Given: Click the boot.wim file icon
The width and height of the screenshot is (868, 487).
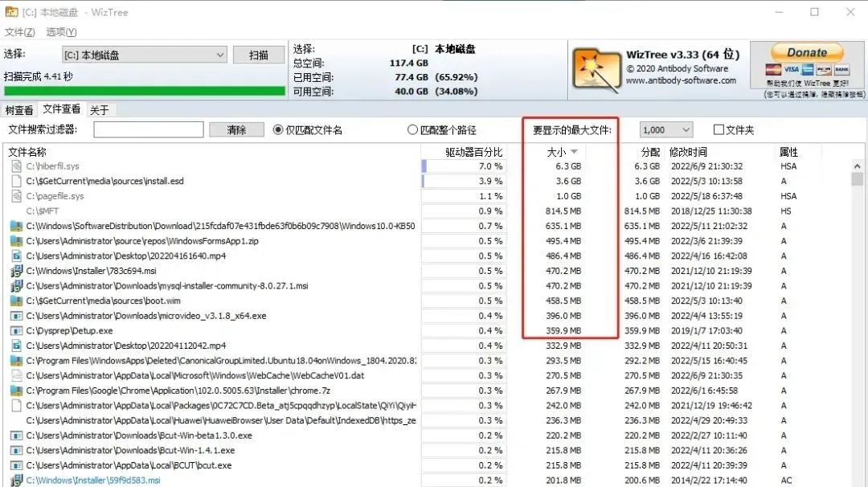Looking at the screenshot, I should [17, 301].
